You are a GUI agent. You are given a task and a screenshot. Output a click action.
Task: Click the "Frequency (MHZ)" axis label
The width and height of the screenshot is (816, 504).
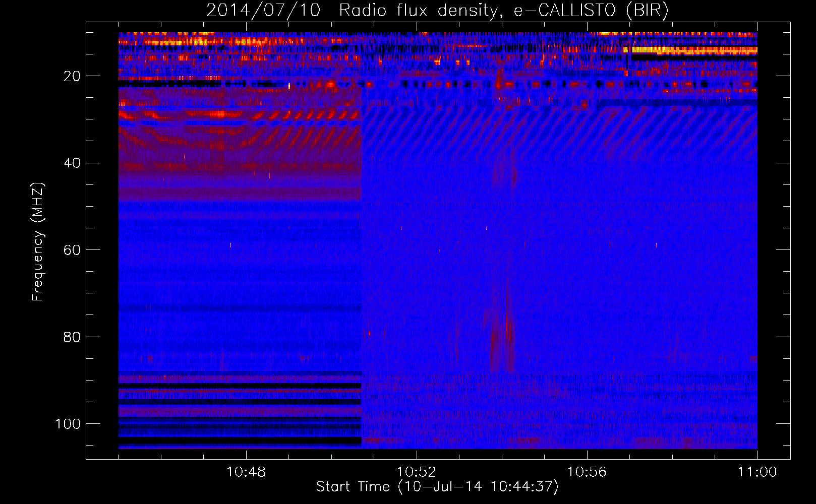38,241
